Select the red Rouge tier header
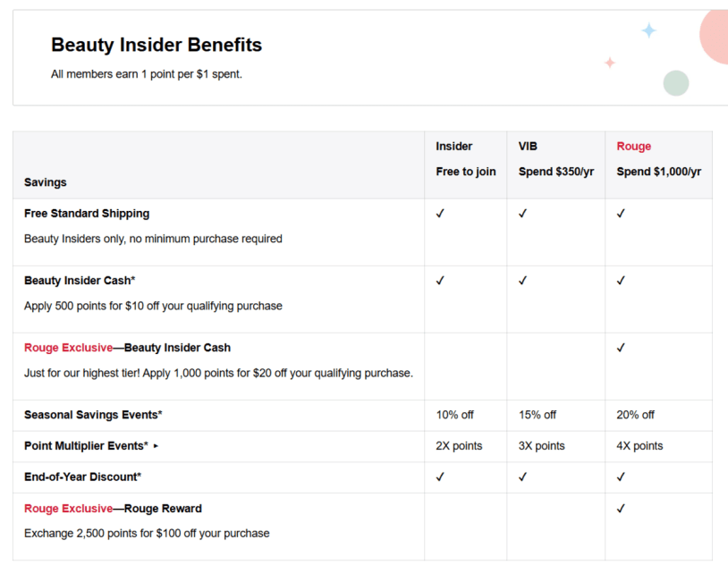The image size is (728, 565). click(x=634, y=147)
